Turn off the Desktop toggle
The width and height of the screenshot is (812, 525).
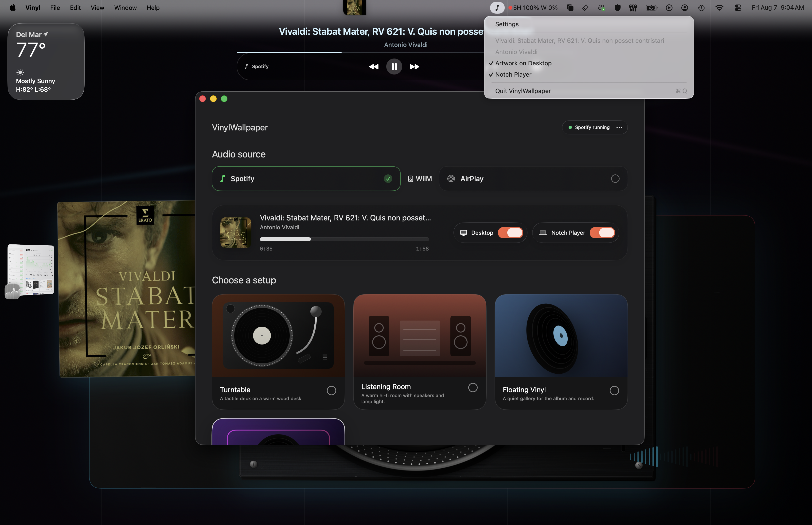(x=511, y=233)
